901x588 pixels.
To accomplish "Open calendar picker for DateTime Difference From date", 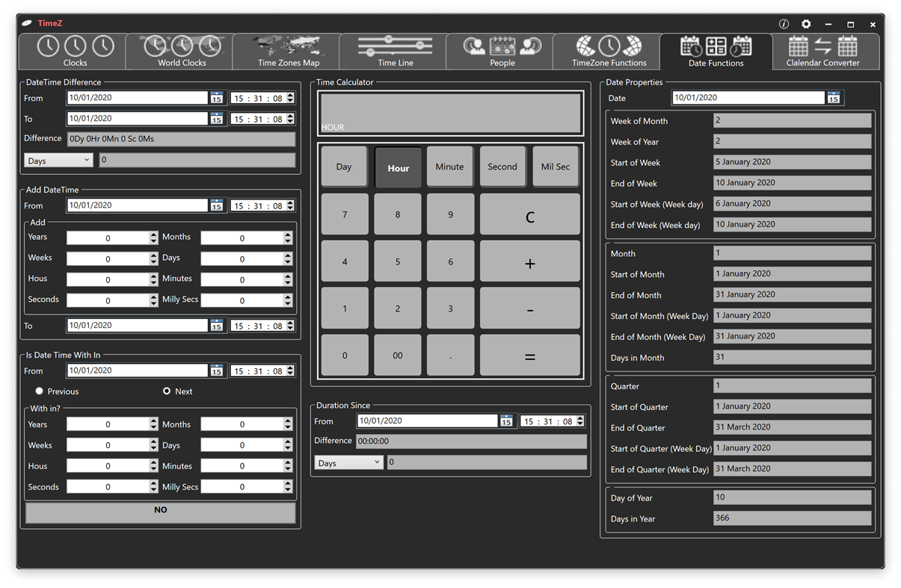I will [216, 98].
